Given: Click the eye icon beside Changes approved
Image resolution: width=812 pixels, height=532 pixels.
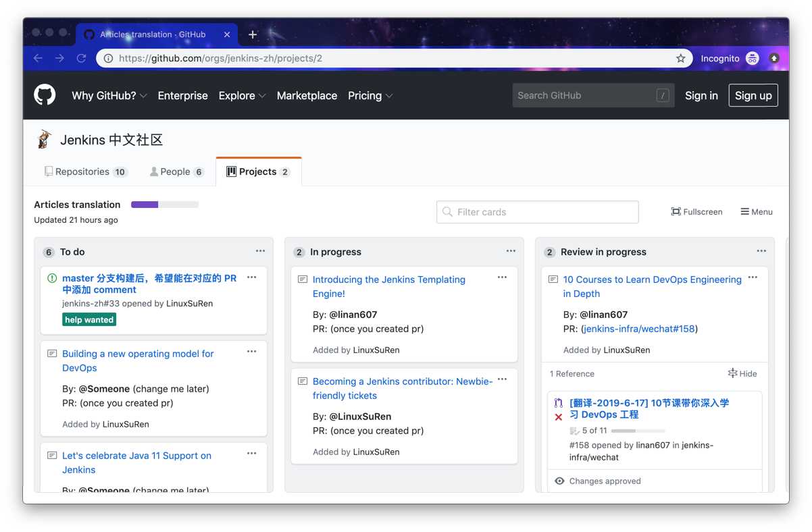Looking at the screenshot, I should pyautogui.click(x=559, y=481).
